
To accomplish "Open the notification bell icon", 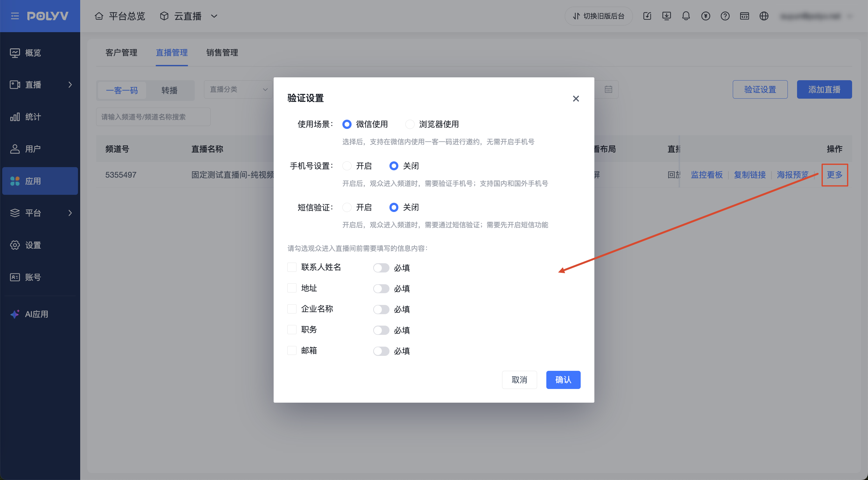I will click(686, 16).
